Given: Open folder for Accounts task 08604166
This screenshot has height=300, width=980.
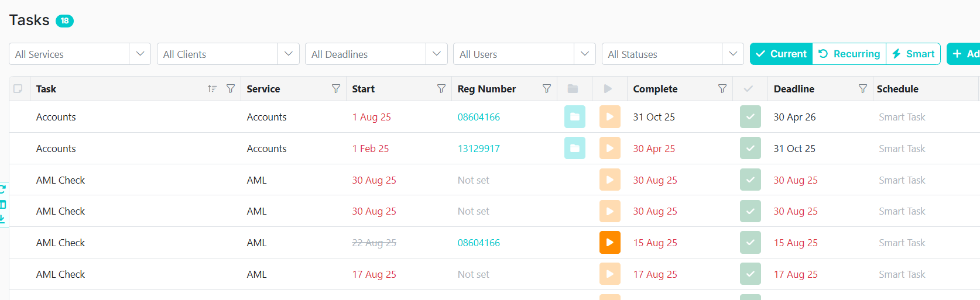Looking at the screenshot, I should click(x=575, y=117).
